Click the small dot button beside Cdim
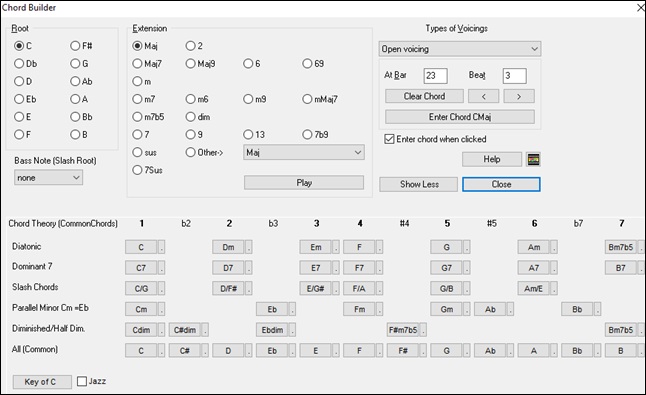 (162, 330)
